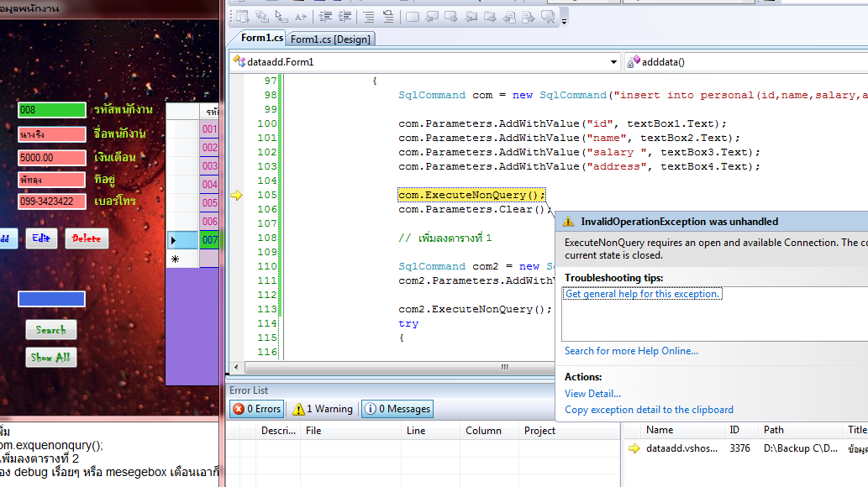Viewport: 868px width, 487px height.
Task: Click 'Copy exception detail to the clipboard'
Action: [x=649, y=410]
